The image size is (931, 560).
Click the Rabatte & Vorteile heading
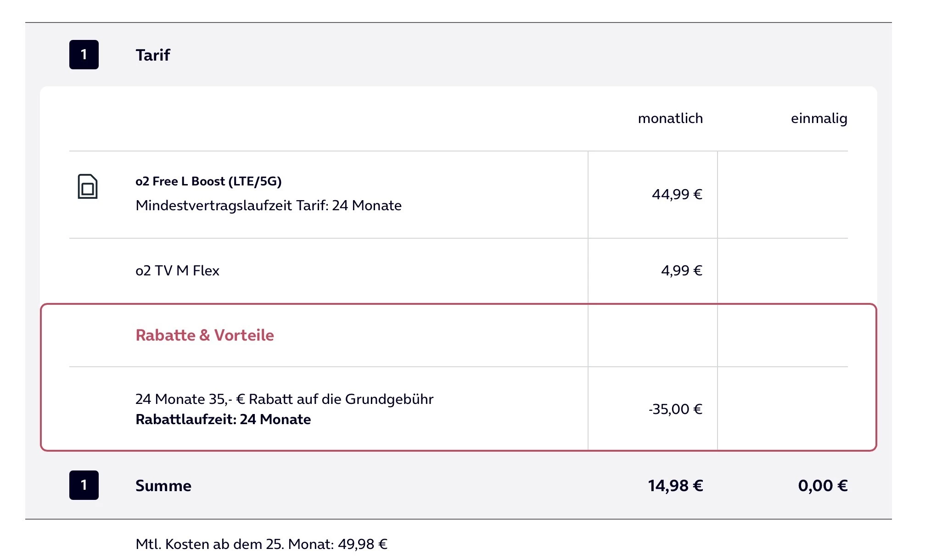(x=205, y=335)
